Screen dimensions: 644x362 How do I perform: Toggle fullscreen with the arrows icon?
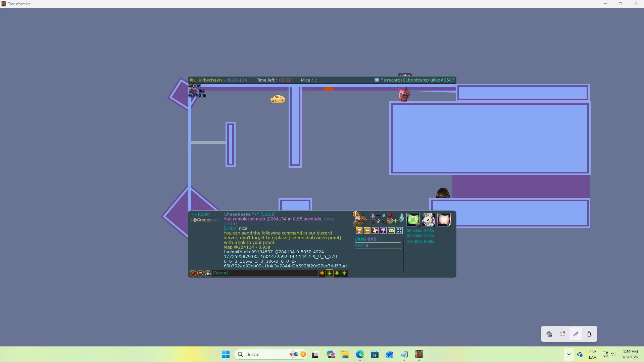tap(399, 230)
